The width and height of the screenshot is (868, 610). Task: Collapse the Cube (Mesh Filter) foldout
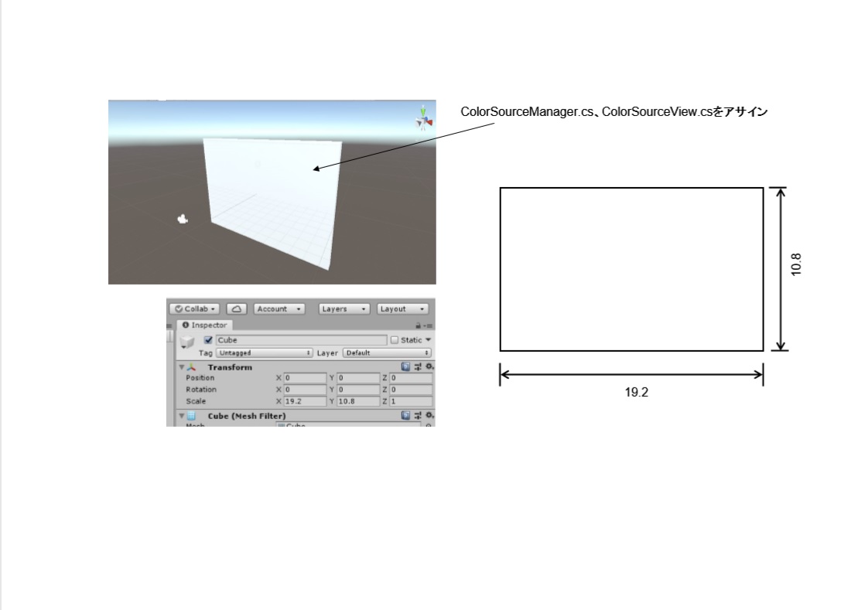tap(182, 415)
